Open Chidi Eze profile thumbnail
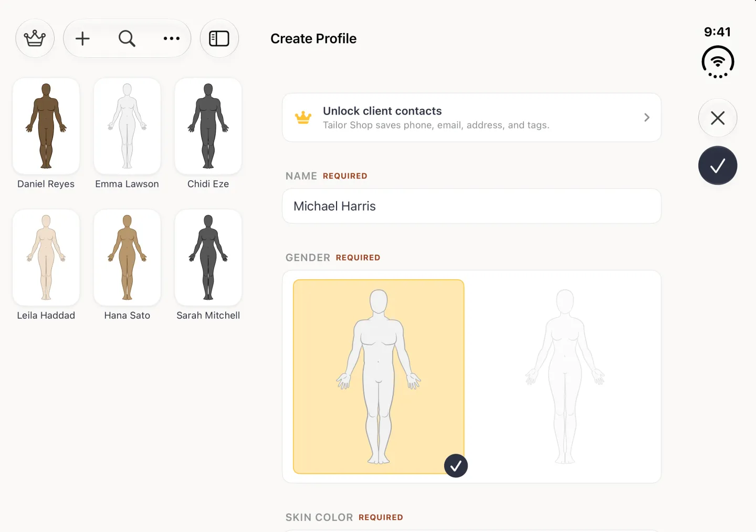The height and width of the screenshot is (532, 756). [x=208, y=126]
